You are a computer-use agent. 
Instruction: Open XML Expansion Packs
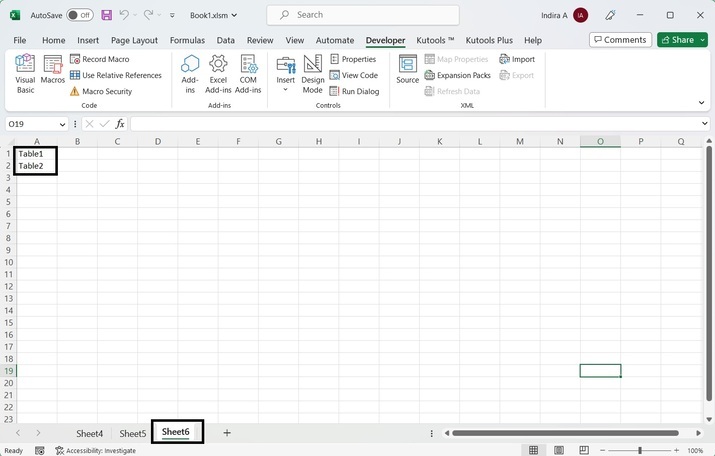click(457, 75)
